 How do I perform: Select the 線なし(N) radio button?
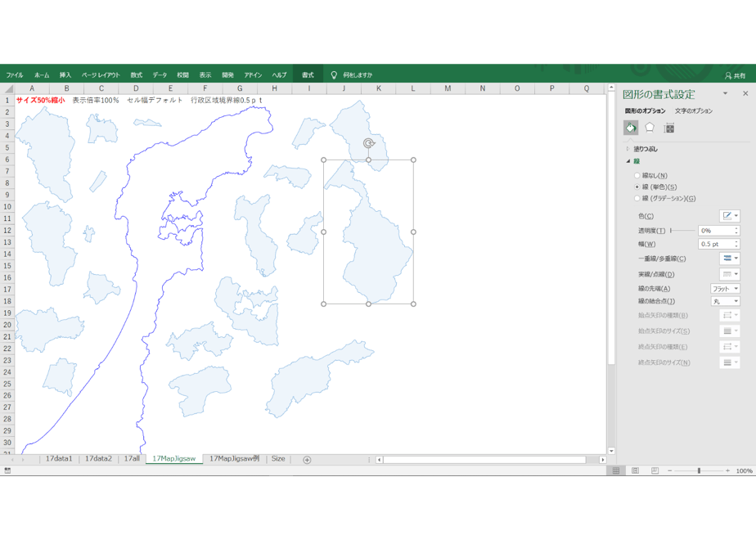[x=637, y=175]
